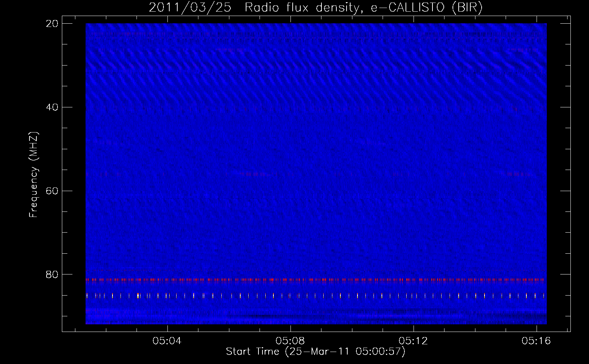Click the 05:04 time tick label
This screenshot has width=589, height=364.
click(167, 341)
